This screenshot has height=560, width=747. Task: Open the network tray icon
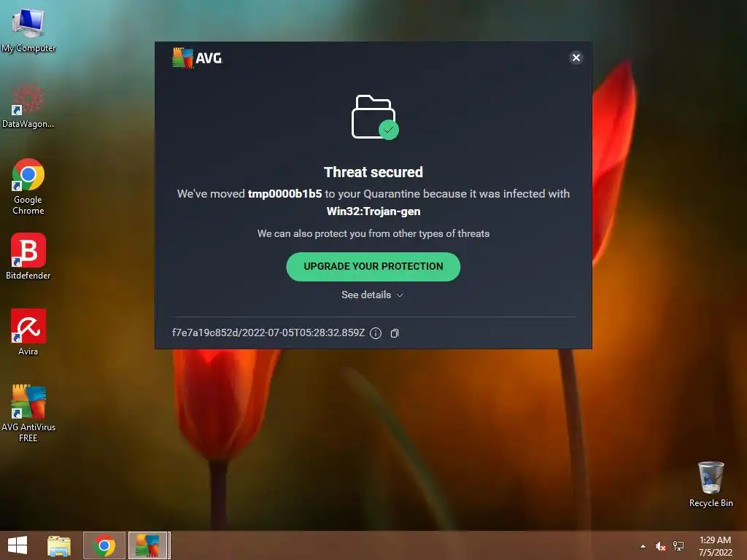678,546
